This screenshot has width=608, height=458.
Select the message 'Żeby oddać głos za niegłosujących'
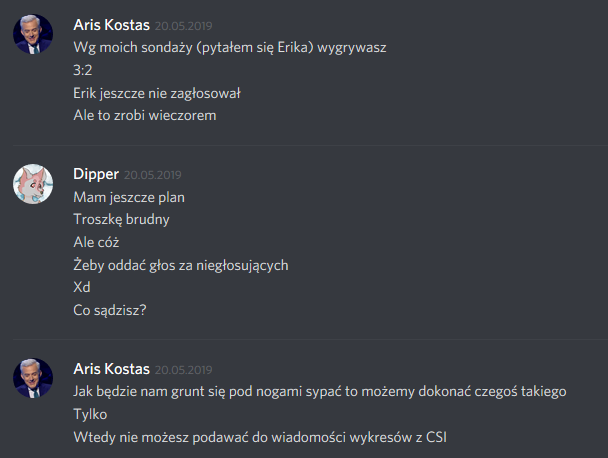click(x=181, y=266)
